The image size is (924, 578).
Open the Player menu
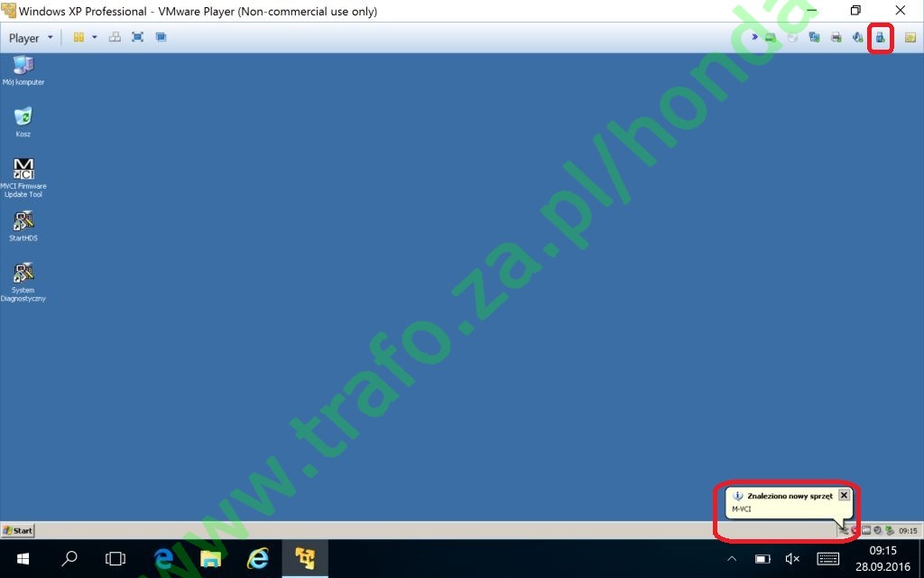tap(31, 38)
